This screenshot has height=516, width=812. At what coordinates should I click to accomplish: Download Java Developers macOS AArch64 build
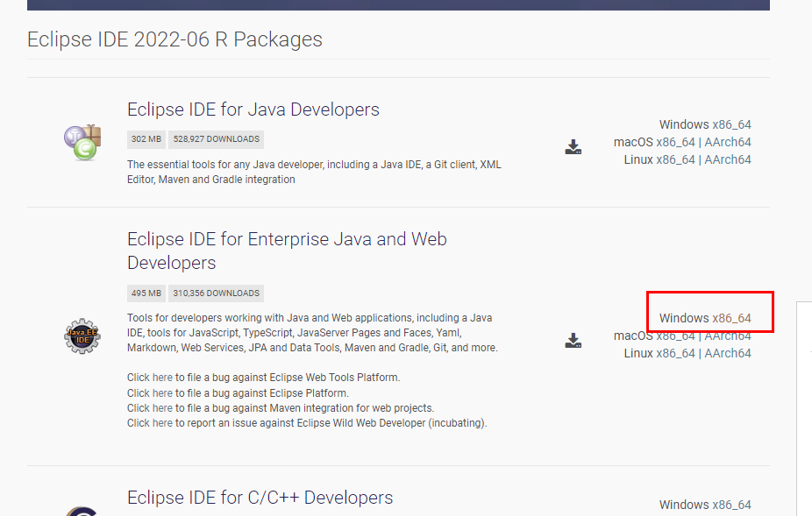point(728,142)
